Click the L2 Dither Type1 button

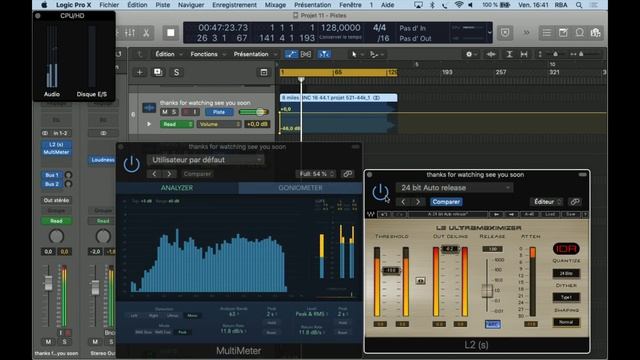click(566, 298)
